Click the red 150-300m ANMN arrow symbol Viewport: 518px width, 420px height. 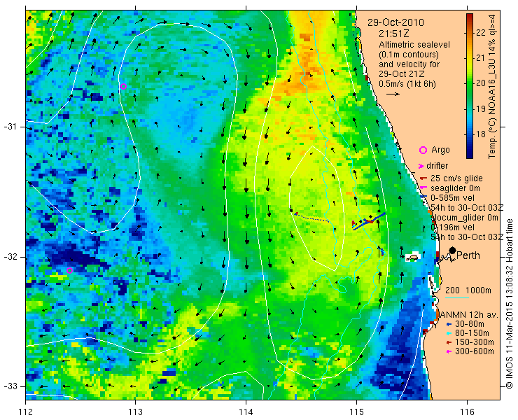449,343
